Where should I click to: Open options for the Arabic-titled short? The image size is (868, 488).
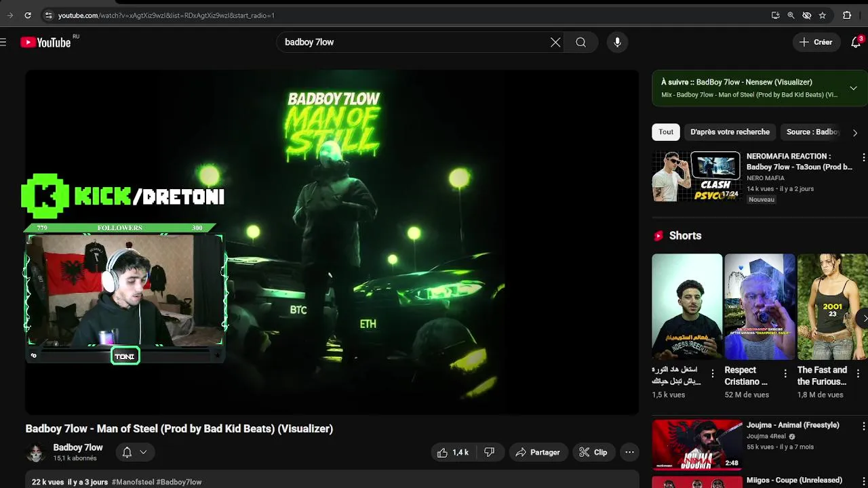713,373
